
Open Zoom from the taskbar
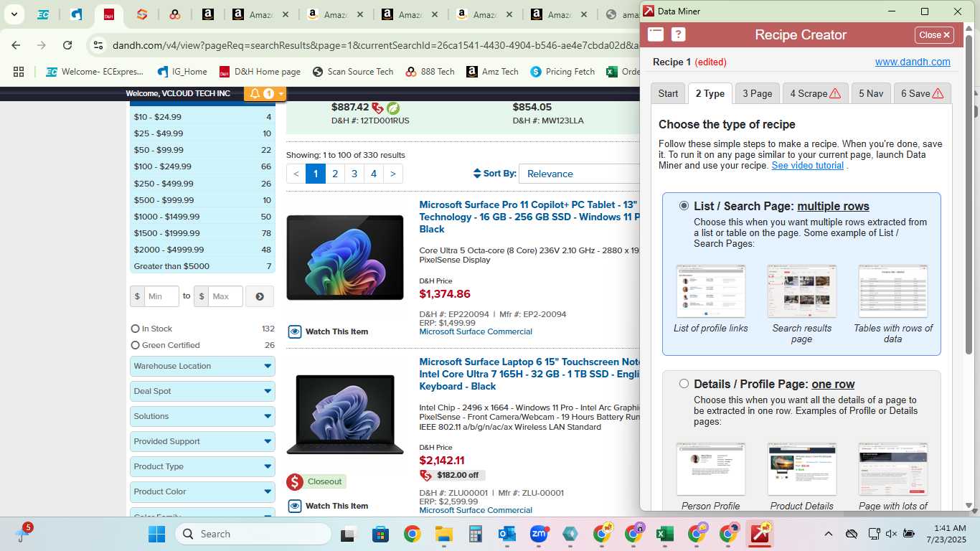click(539, 534)
